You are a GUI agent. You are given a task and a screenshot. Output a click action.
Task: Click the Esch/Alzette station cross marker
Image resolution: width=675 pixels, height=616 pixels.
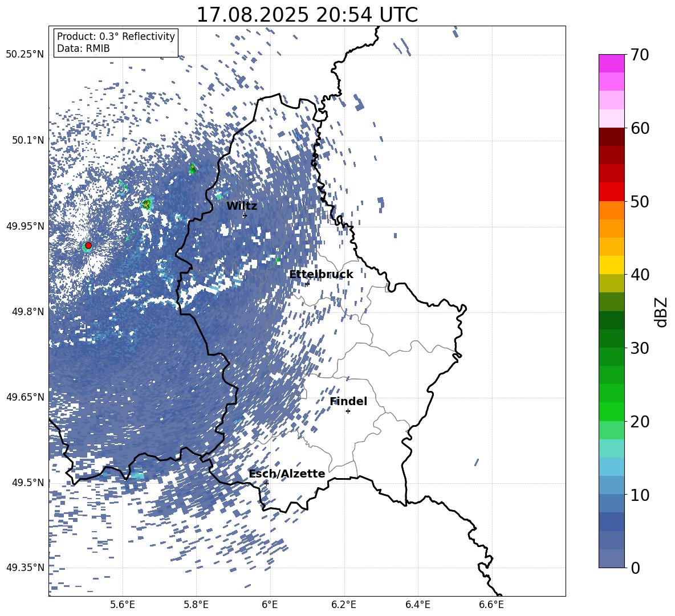tap(266, 483)
